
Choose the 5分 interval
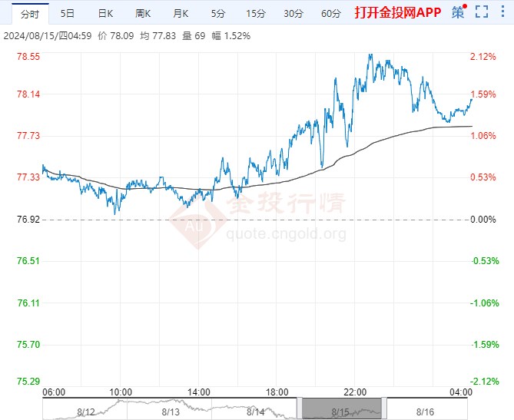(x=218, y=13)
